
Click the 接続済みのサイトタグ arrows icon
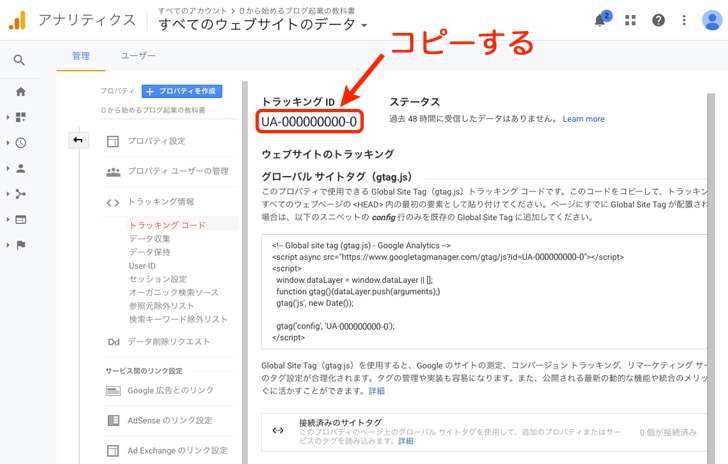[x=278, y=430]
